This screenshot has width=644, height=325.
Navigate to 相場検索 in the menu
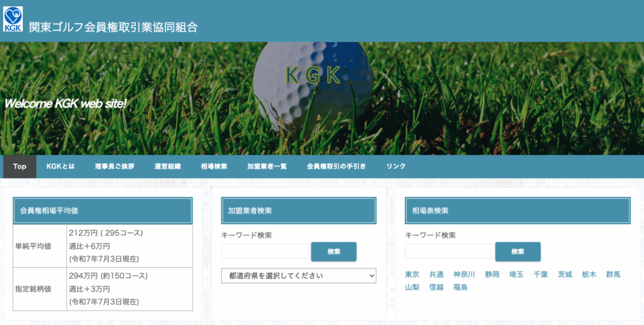(x=214, y=166)
